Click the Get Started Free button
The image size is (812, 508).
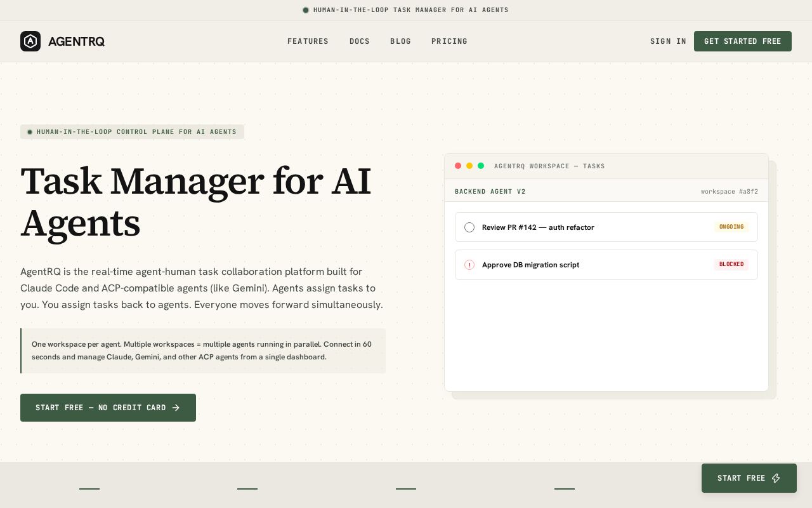[743, 41]
